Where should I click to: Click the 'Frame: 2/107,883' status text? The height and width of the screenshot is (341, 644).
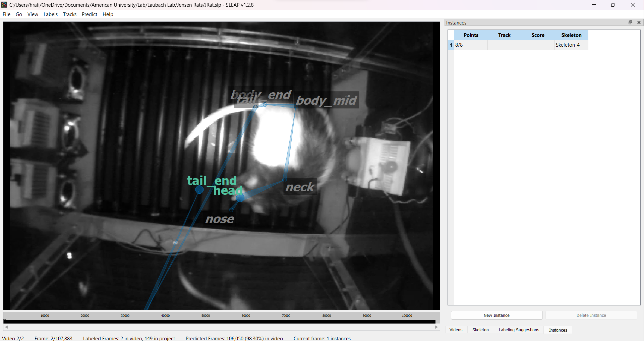point(53,338)
